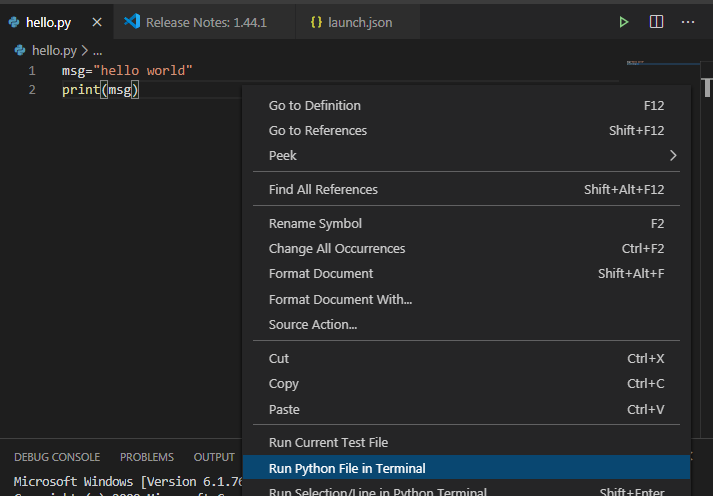Run Python file with green play icon
Image resolution: width=713 pixels, height=496 pixels.
point(623,22)
